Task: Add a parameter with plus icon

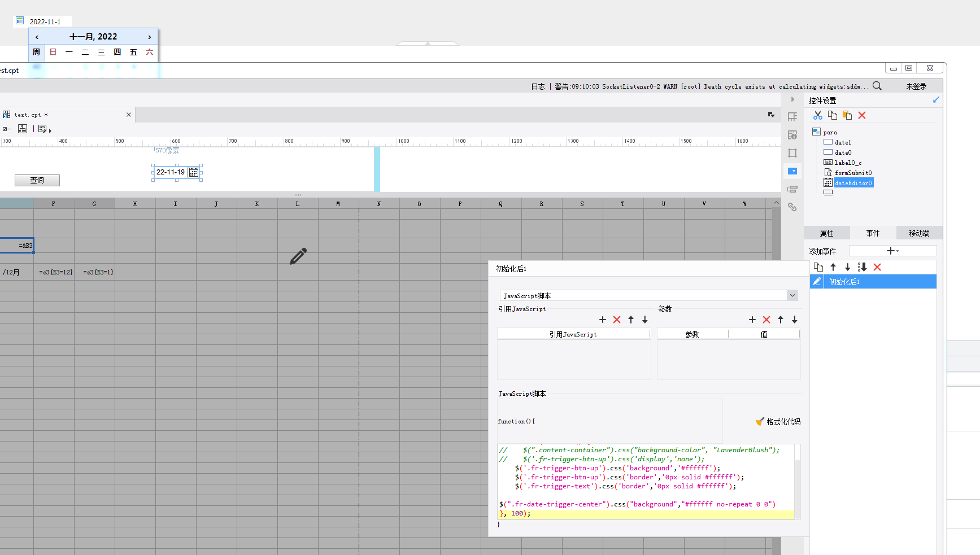Action: [x=752, y=320]
